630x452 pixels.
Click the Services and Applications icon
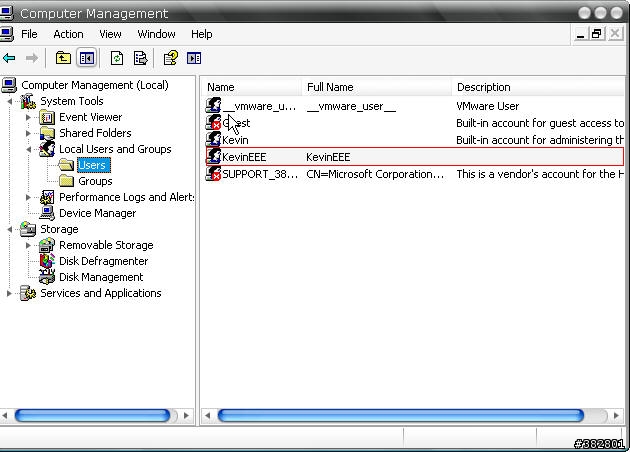pos(28,293)
